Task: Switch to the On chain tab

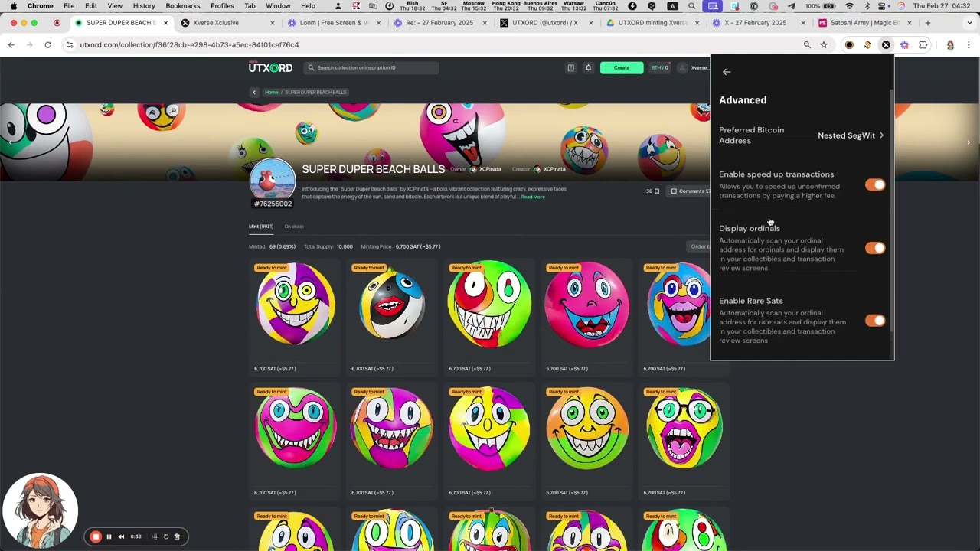Action: pos(294,227)
